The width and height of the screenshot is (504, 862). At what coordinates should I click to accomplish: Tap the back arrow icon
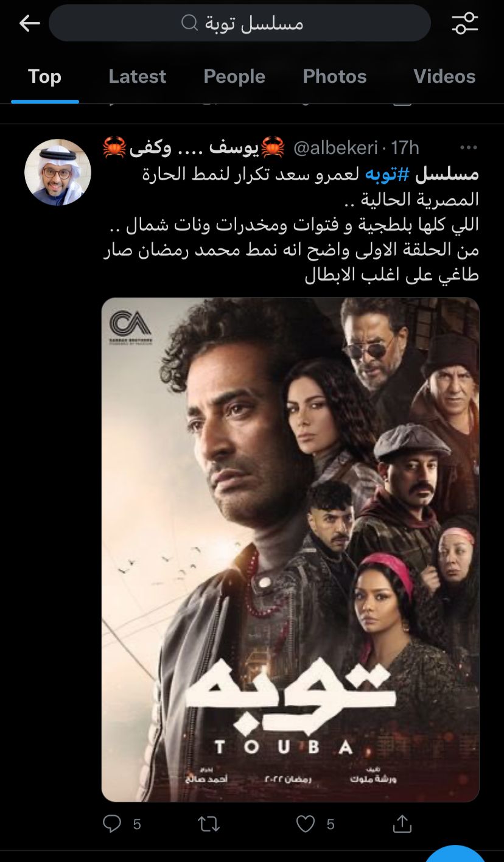(x=29, y=24)
